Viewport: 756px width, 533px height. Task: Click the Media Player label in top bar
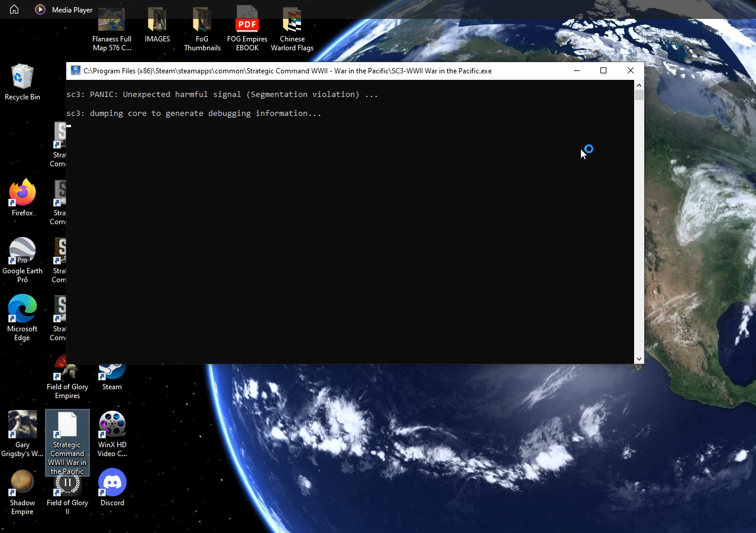click(x=72, y=10)
